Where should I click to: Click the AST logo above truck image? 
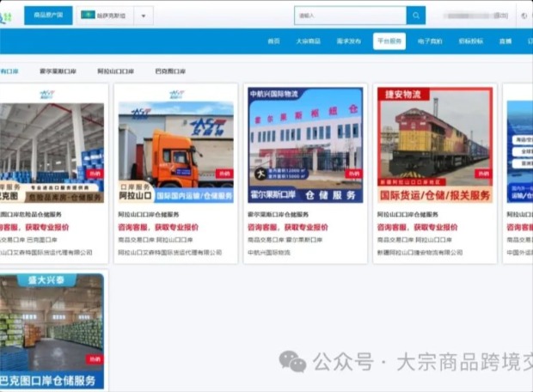pos(176,94)
